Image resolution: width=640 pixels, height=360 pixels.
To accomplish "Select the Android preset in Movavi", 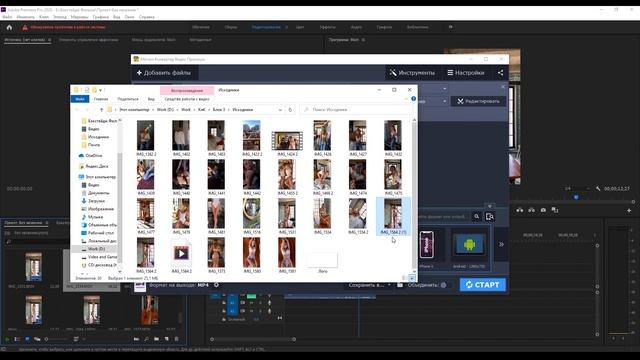I will tap(469, 245).
